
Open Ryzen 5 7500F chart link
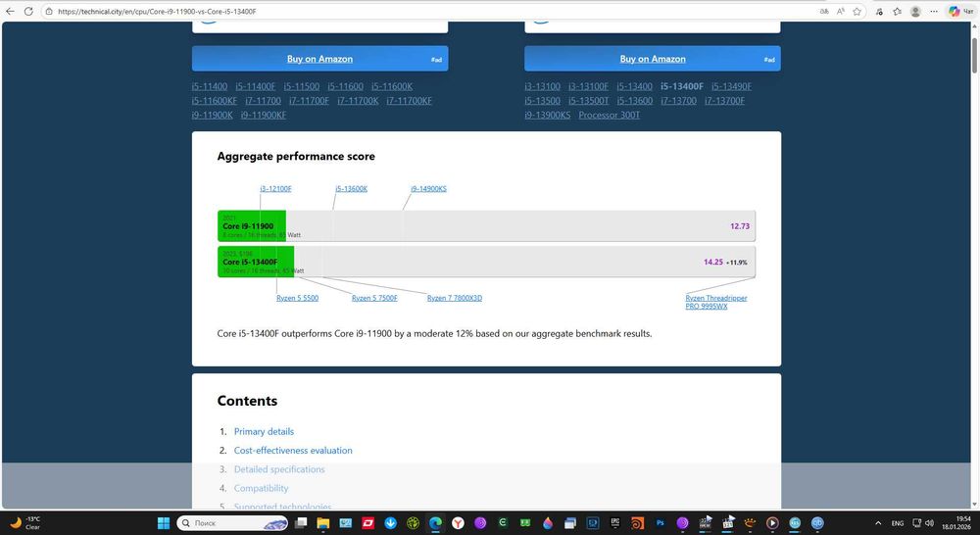click(374, 298)
